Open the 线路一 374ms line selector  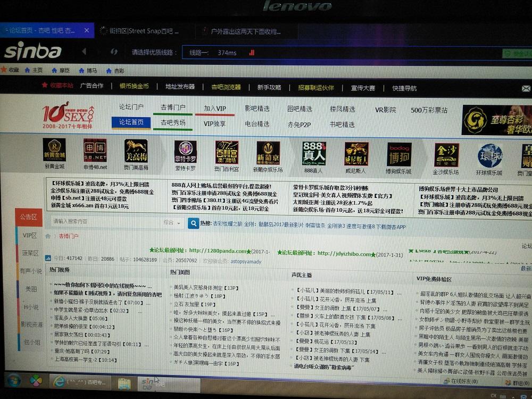342,53
